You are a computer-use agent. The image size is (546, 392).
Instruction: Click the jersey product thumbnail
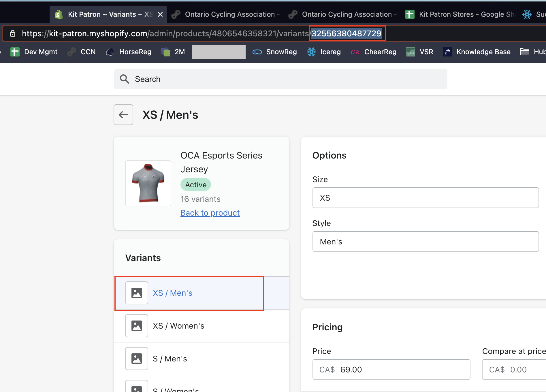tap(148, 183)
